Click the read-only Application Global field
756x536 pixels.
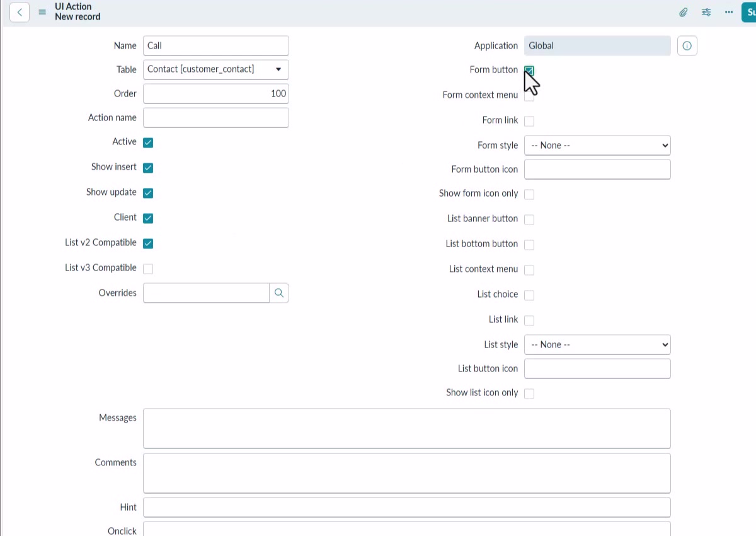click(x=597, y=45)
